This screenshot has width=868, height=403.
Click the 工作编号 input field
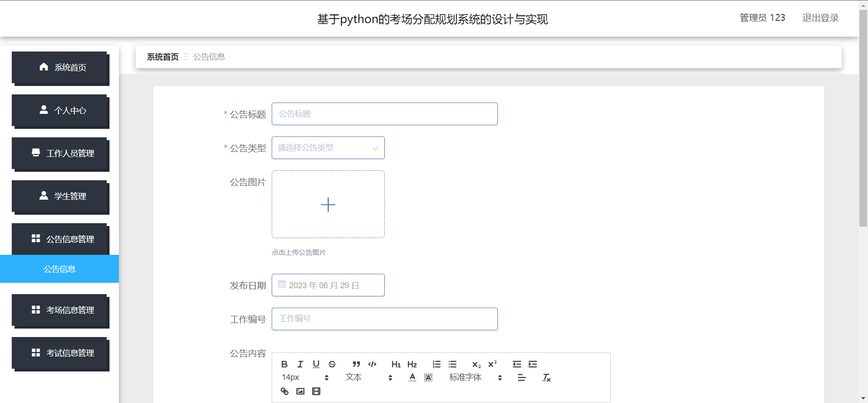click(385, 319)
